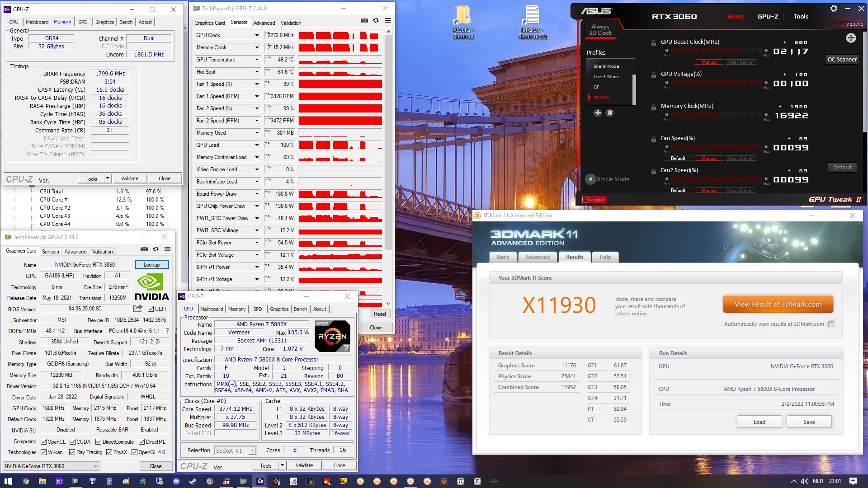868x488 pixels.
Task: Click Lookup button in GPU-Z
Action: click(x=152, y=265)
